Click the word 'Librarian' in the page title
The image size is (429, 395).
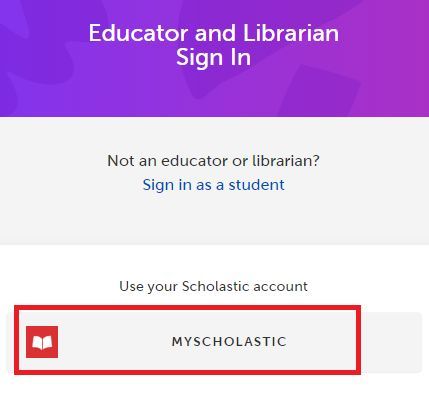pos(291,33)
